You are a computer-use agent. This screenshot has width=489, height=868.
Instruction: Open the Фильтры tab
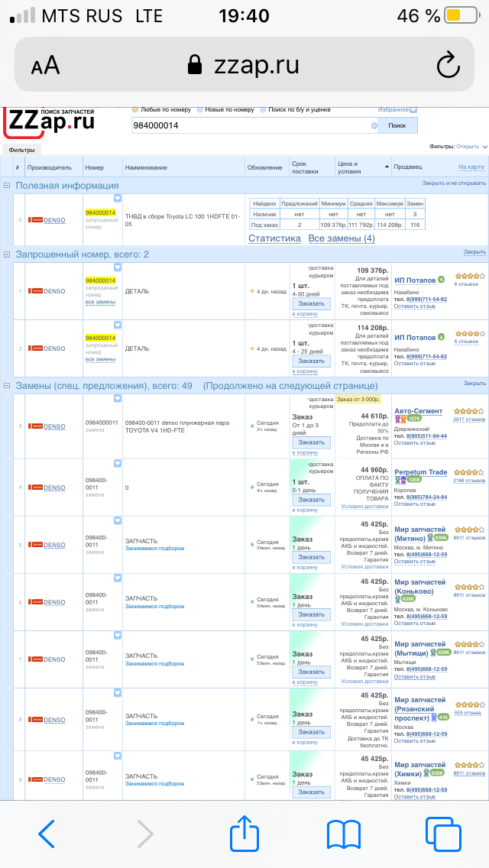point(21,150)
